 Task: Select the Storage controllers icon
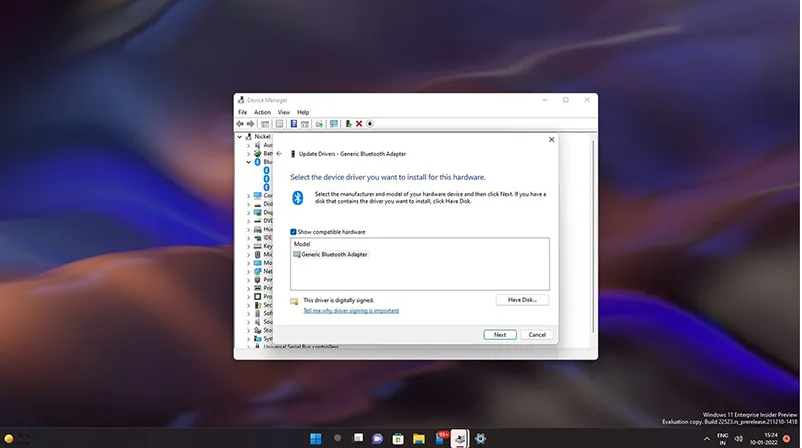(x=258, y=330)
